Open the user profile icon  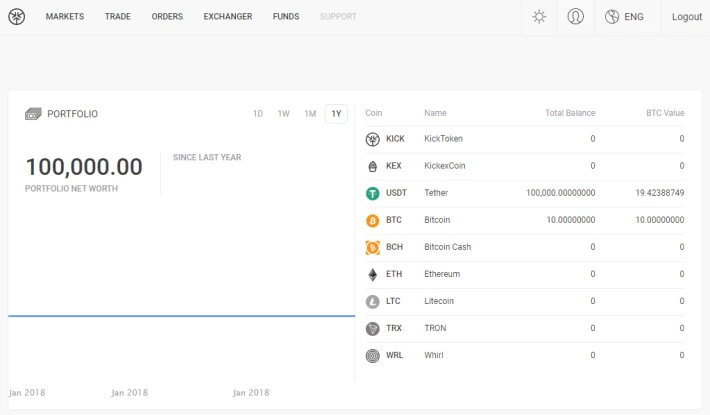tap(575, 17)
